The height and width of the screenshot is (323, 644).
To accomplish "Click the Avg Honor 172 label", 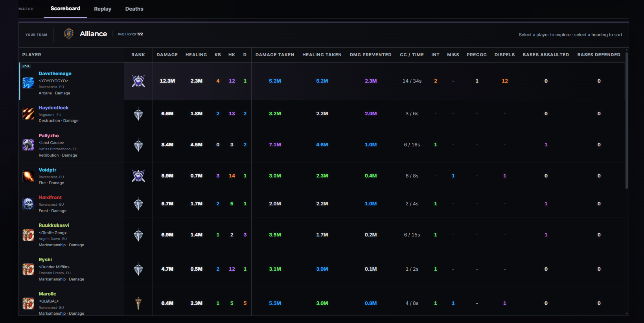I will [x=130, y=34].
